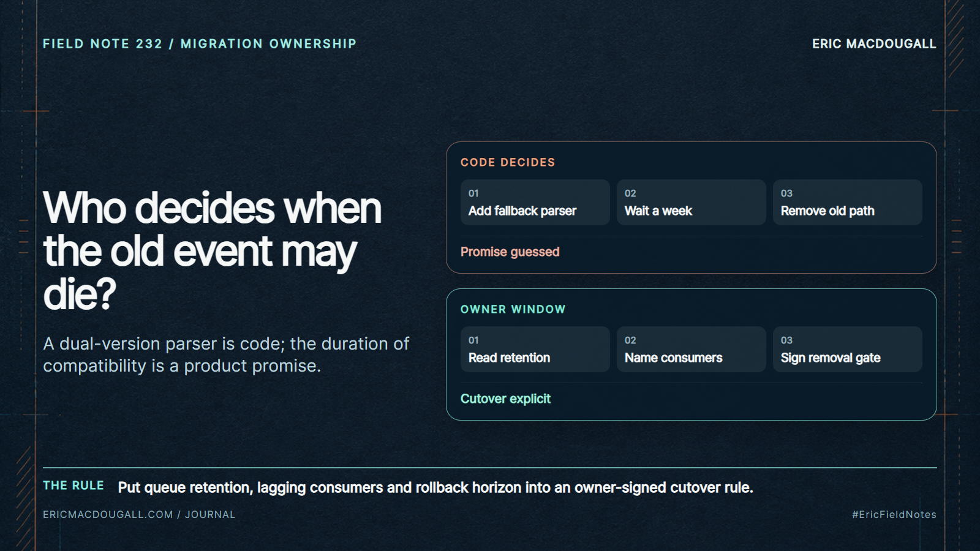Viewport: 980px width, 551px height.
Task: Click the rule sentence about queue retention
Action: coord(435,488)
